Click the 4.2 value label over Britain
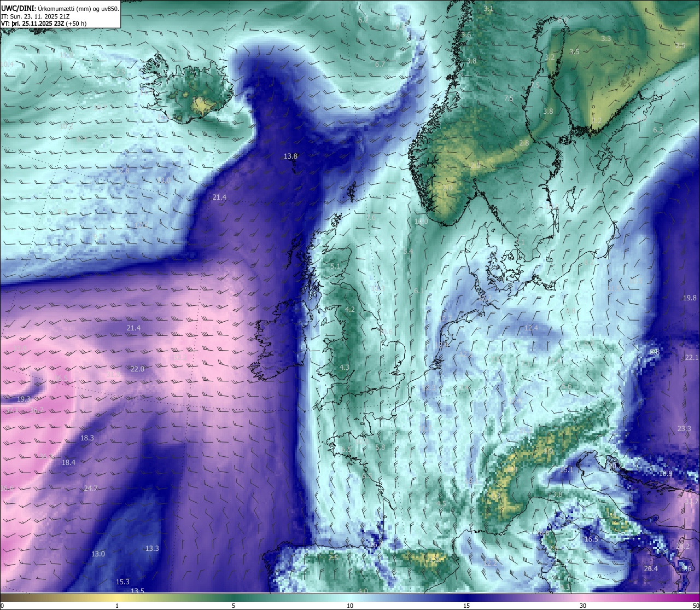Screen dimensions: 700x610 (x=350, y=309)
